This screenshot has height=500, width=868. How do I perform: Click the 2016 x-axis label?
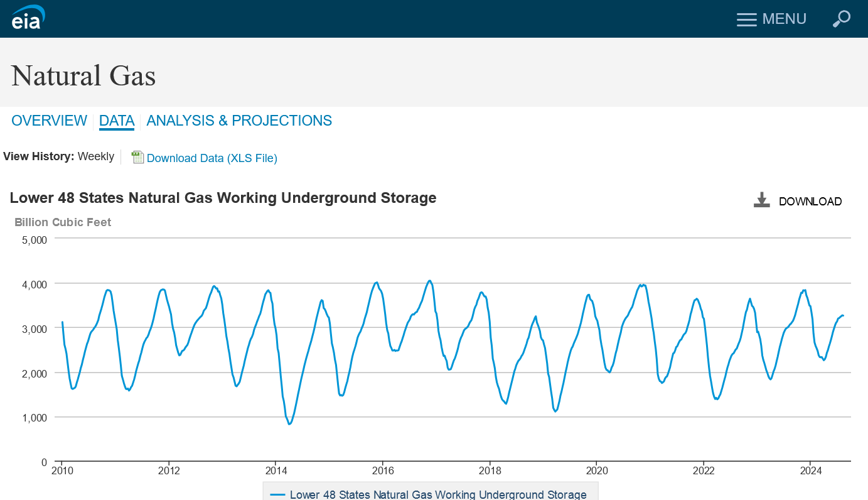pos(383,470)
